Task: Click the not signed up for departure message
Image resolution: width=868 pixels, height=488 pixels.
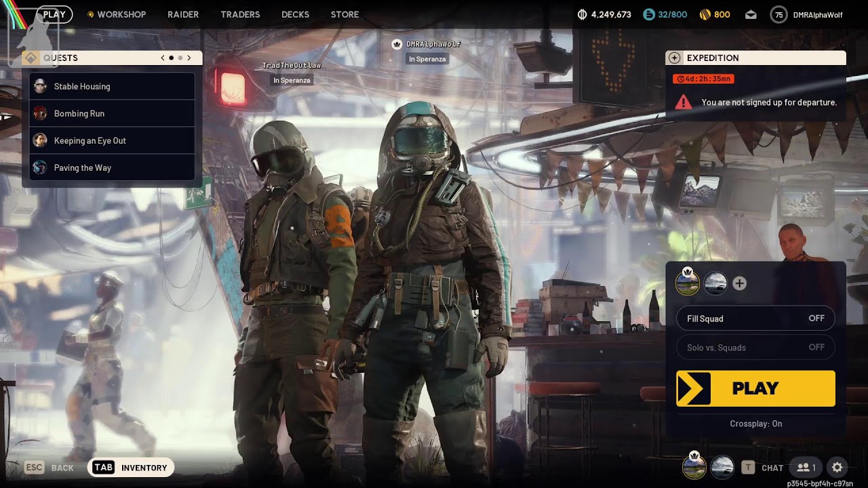Action: point(769,102)
